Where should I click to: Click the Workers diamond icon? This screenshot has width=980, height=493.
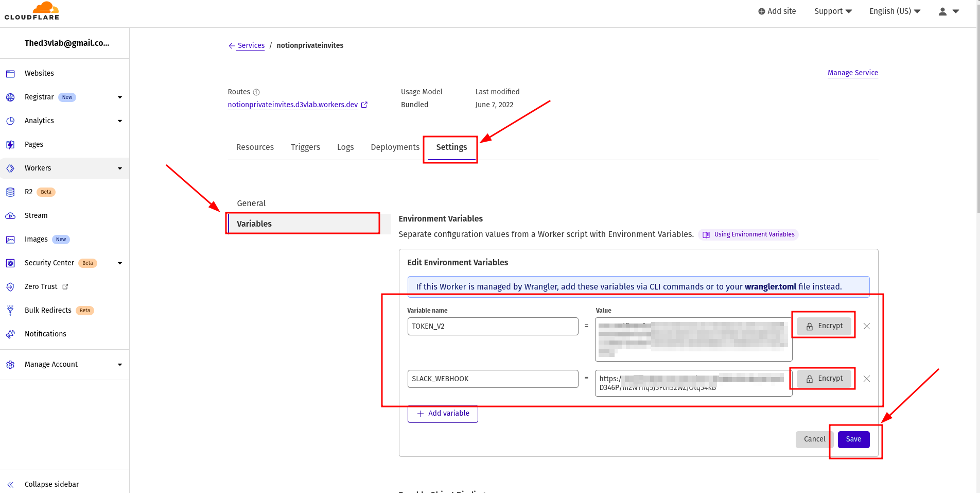[10, 168]
